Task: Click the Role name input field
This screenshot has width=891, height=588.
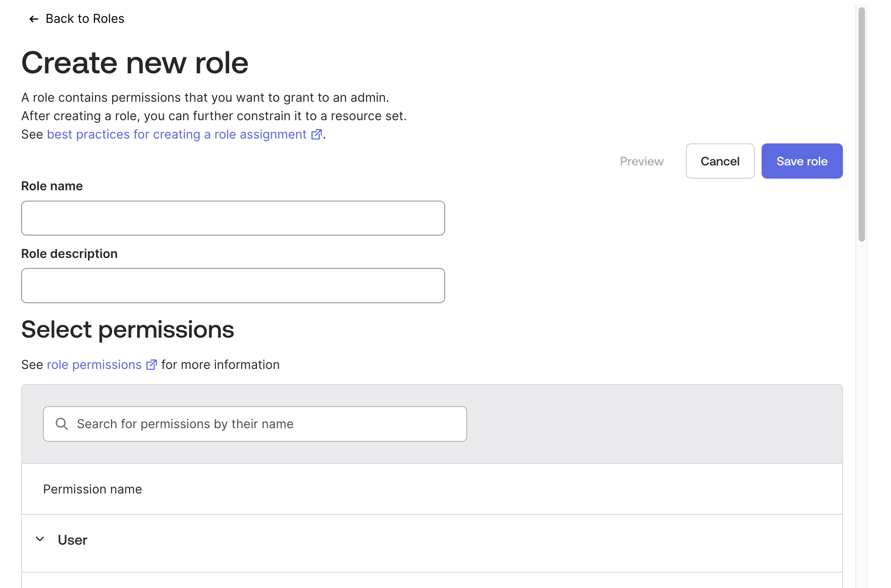Action: coord(232,217)
